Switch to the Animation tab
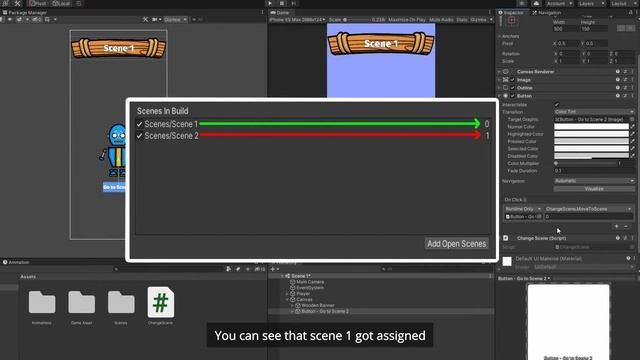The width and height of the screenshot is (640, 360). pyautogui.click(x=16, y=262)
